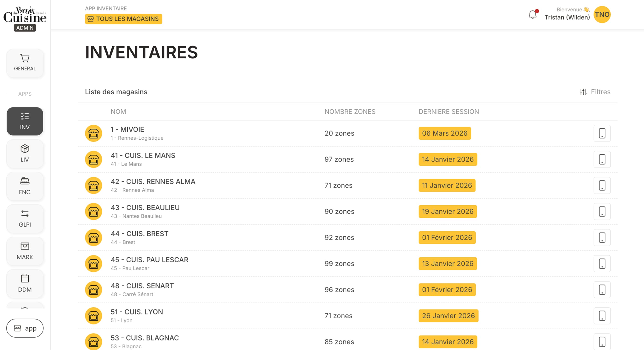Open the DDM calendar app

[x=25, y=284]
